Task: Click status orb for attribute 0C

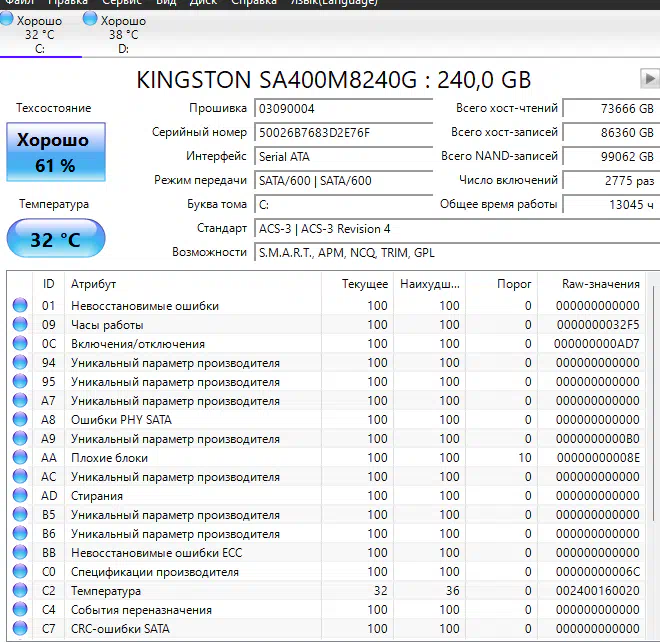Action: pyautogui.click(x=20, y=343)
